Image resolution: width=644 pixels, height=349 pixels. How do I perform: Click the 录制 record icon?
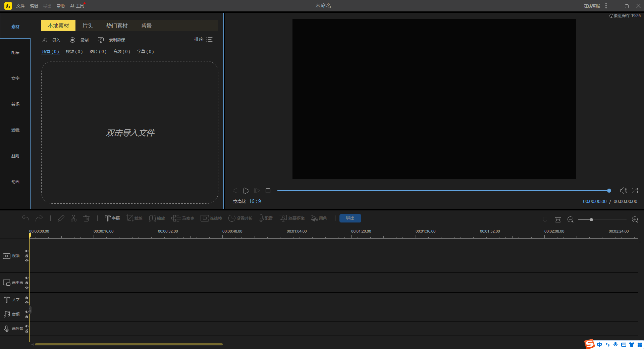72,40
